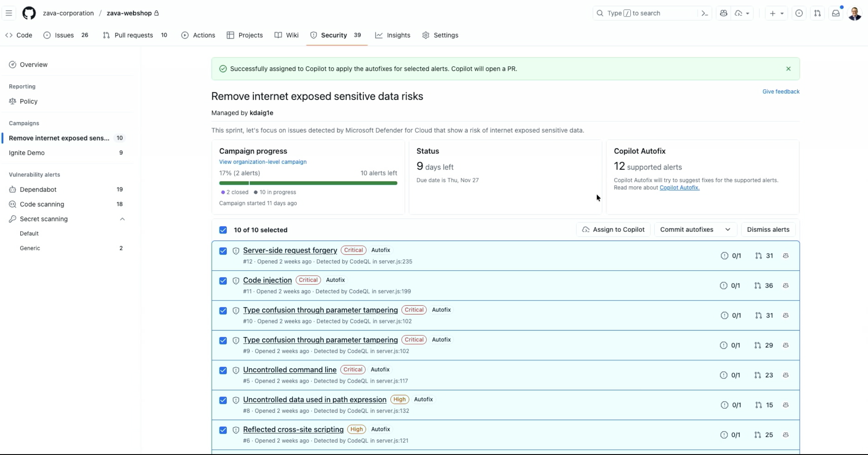
Task: Uncheck the Server-side request forgery alert
Action: pyautogui.click(x=223, y=251)
